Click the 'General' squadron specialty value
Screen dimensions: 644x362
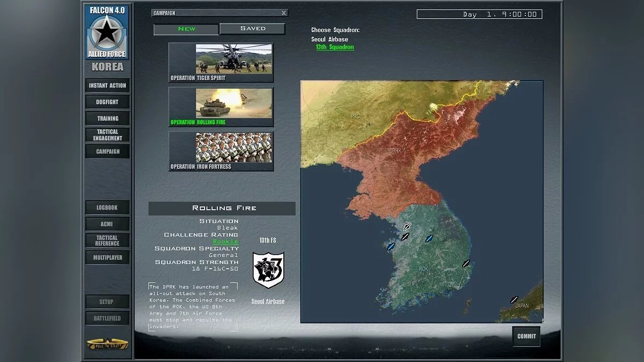(224, 255)
